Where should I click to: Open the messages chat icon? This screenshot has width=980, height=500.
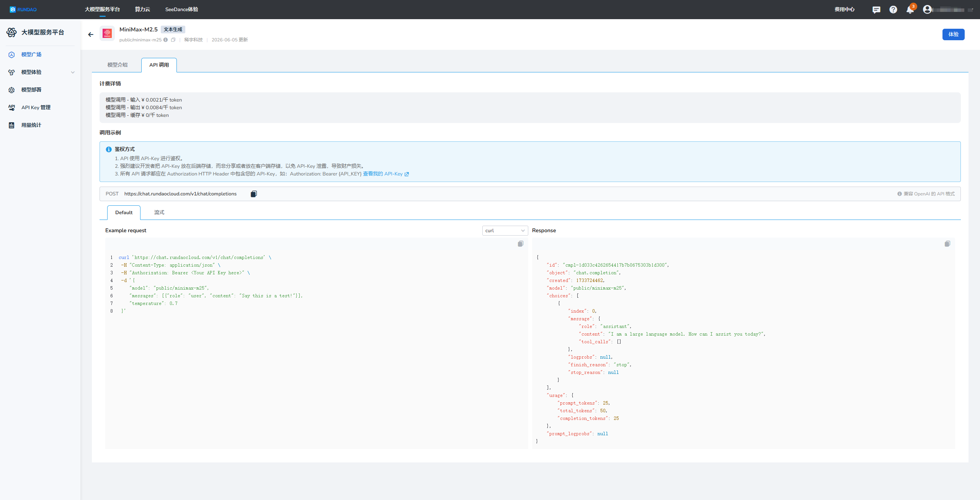[x=876, y=10]
